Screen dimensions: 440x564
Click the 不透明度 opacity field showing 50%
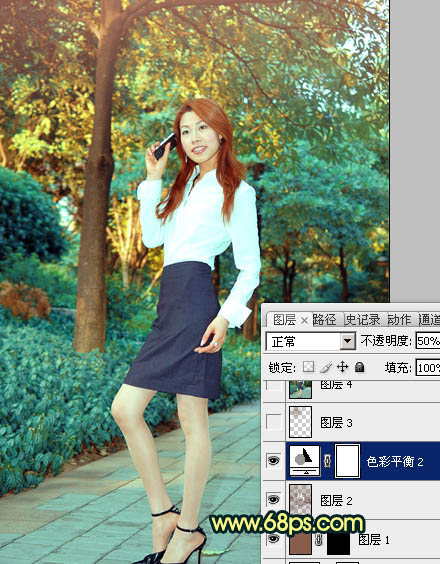428,341
